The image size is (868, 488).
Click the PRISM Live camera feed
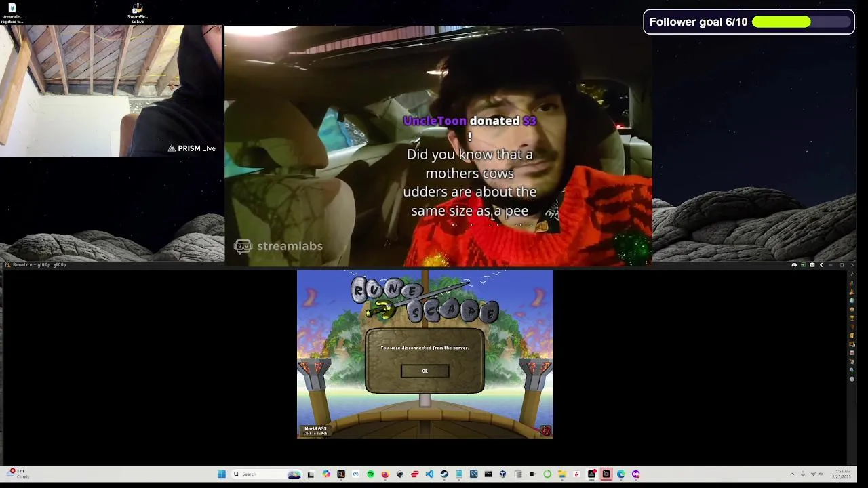click(x=111, y=91)
